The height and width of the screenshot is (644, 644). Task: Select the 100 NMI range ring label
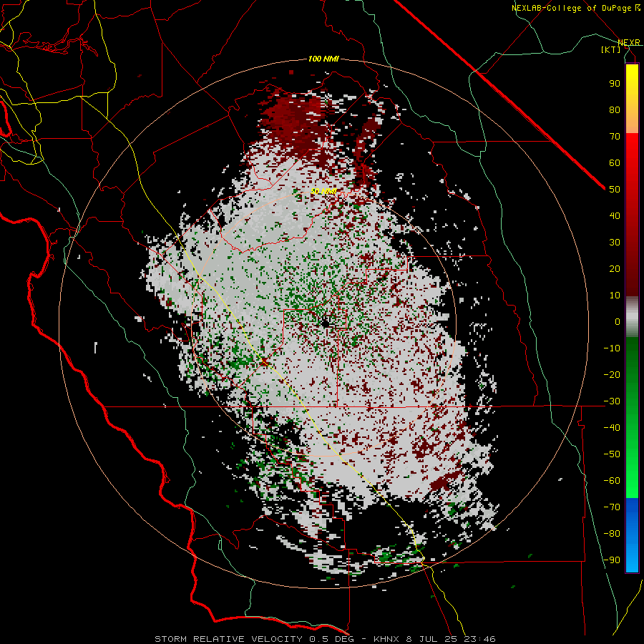323,59
